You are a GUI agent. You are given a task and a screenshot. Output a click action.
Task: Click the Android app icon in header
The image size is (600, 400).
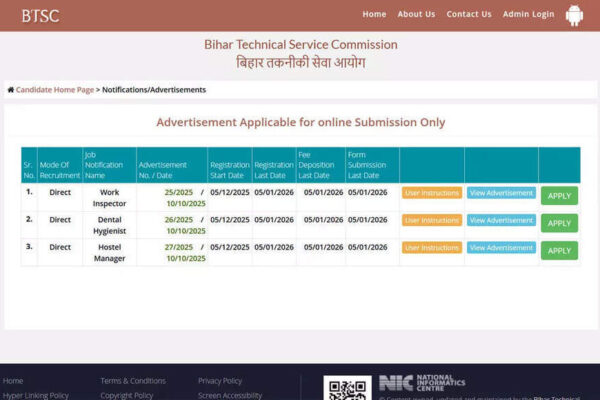pos(574,15)
